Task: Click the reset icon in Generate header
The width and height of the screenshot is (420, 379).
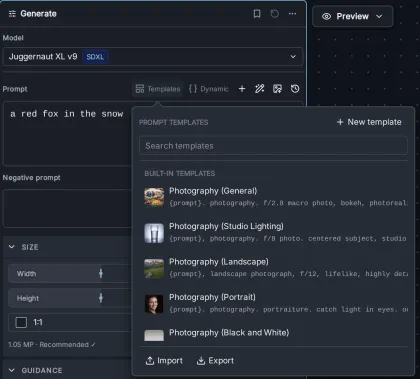Action: (x=275, y=14)
